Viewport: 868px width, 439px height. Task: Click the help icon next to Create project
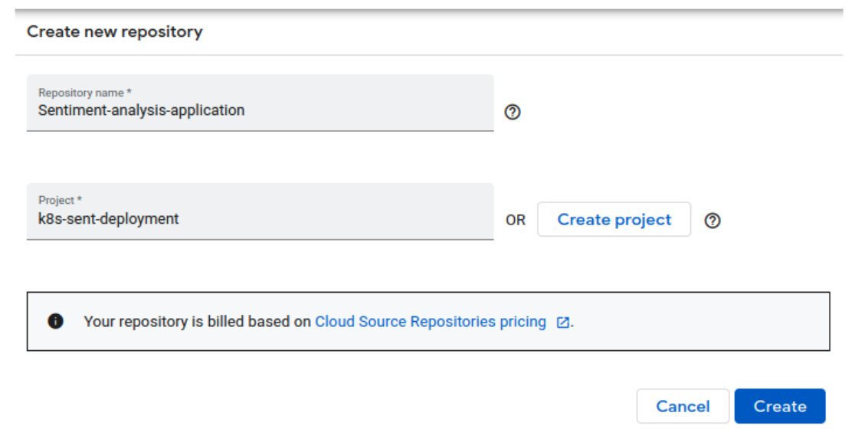tap(712, 221)
